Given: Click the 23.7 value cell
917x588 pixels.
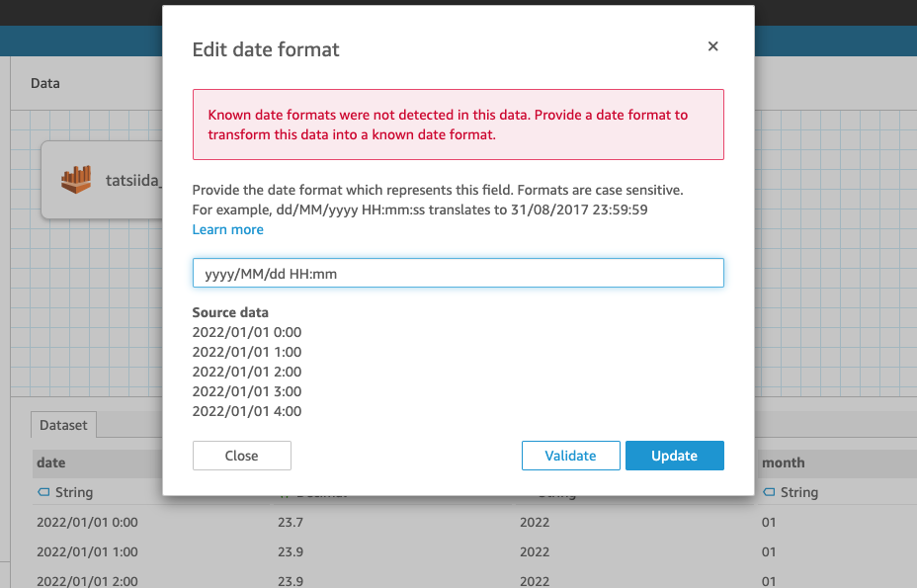Looking at the screenshot, I should click(x=291, y=522).
